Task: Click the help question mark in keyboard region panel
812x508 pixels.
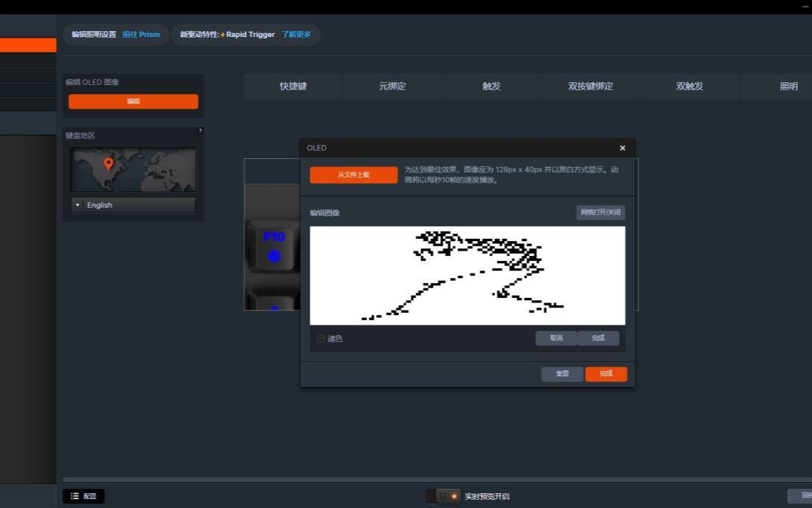Action: (199, 131)
